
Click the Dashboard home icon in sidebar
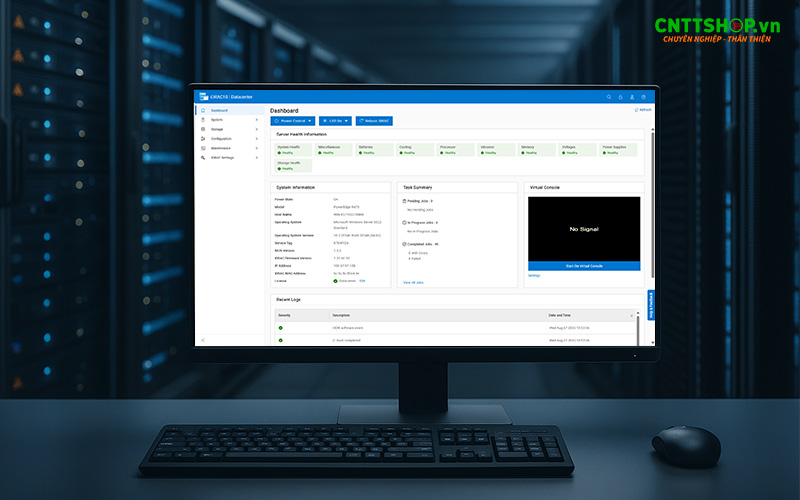[x=203, y=110]
